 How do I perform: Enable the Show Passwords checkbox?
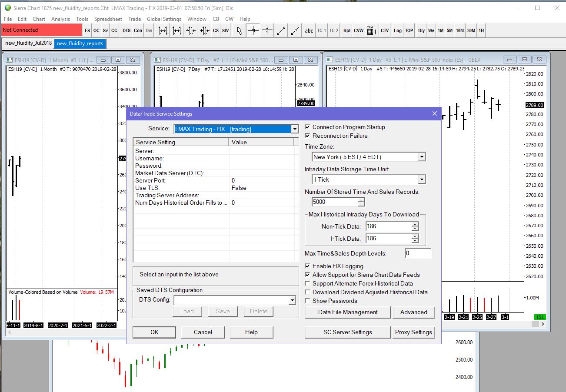click(308, 301)
